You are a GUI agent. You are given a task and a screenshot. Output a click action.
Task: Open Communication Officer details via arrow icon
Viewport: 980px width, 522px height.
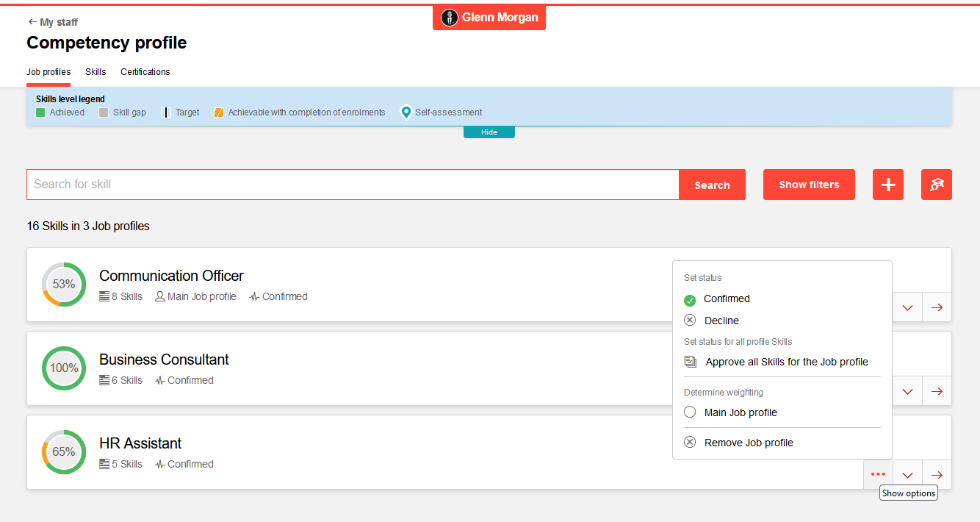[x=937, y=307]
